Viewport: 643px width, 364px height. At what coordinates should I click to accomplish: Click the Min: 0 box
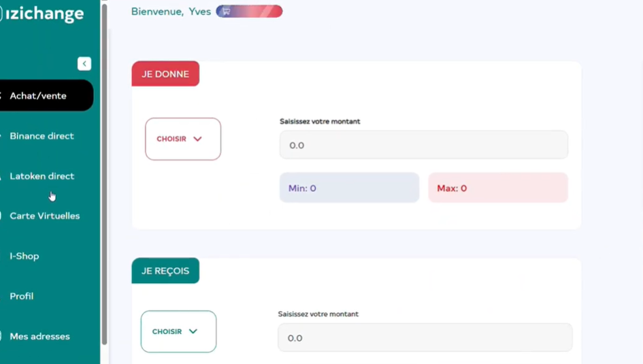pyautogui.click(x=349, y=188)
